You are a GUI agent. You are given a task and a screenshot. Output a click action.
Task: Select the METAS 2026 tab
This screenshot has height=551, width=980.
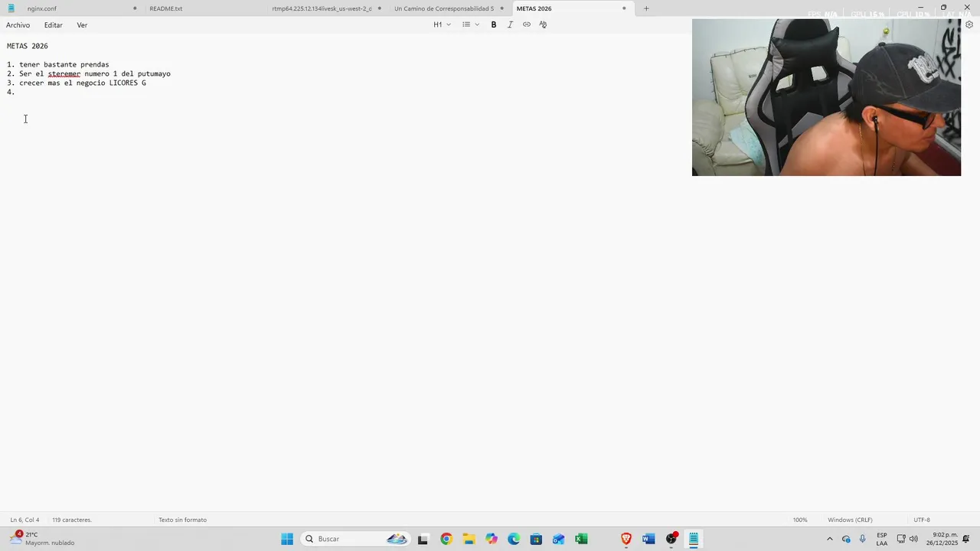[x=534, y=8]
